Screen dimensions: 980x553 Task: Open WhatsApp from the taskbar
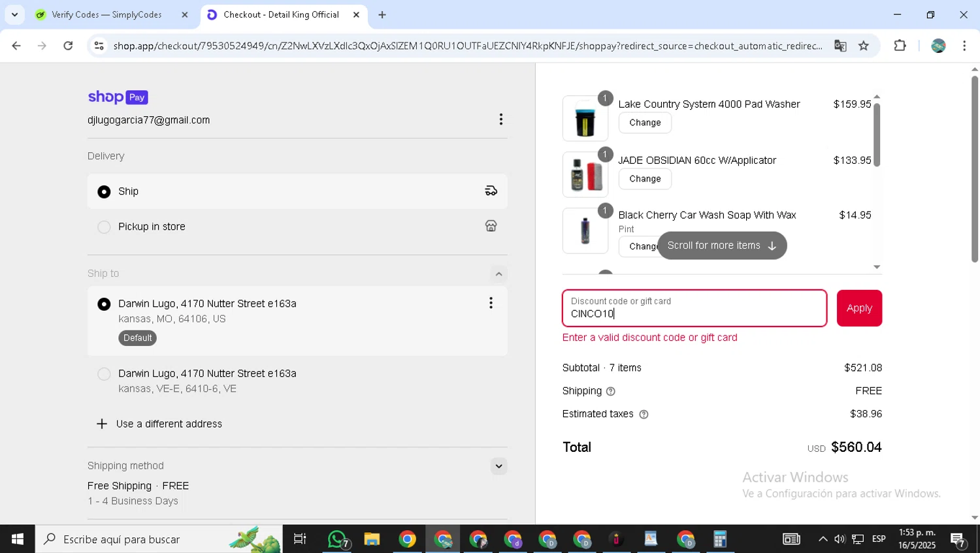(x=337, y=539)
